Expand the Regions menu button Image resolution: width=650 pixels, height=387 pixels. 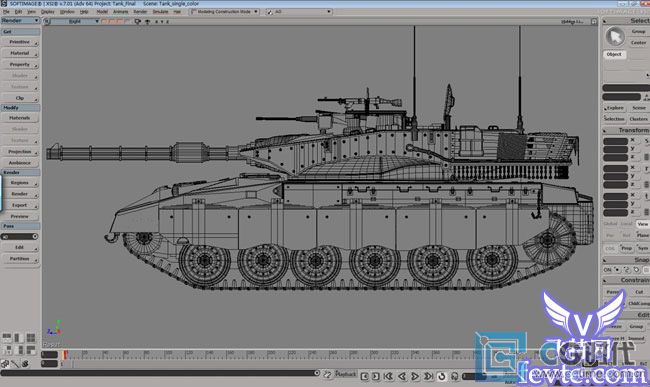tap(20, 182)
